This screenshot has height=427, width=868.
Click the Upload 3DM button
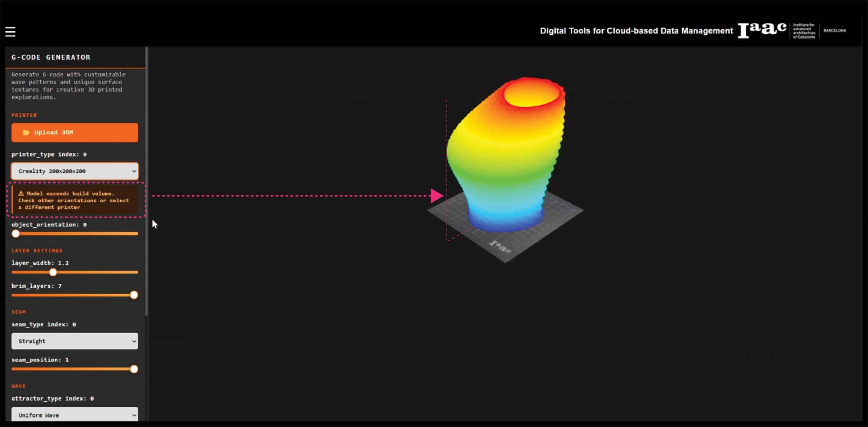(x=75, y=132)
